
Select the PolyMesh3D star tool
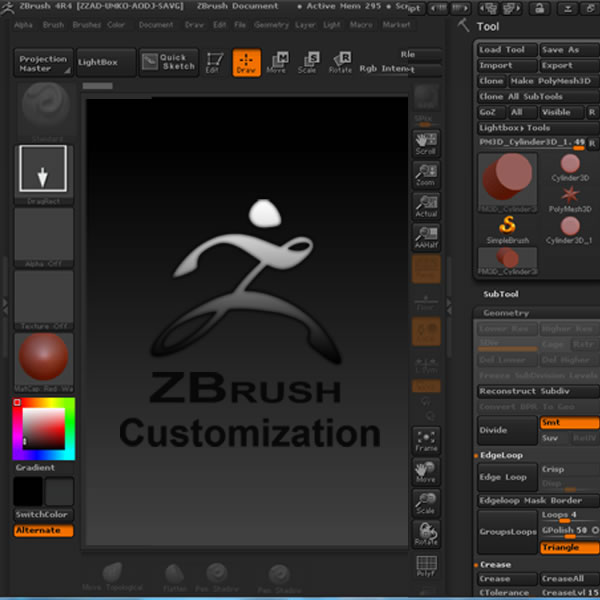(x=570, y=199)
